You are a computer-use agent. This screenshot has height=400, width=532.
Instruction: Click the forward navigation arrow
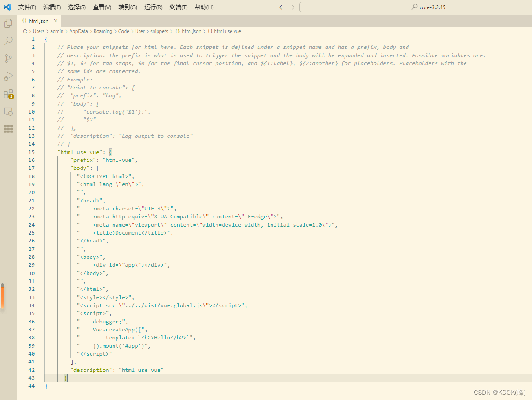click(291, 7)
